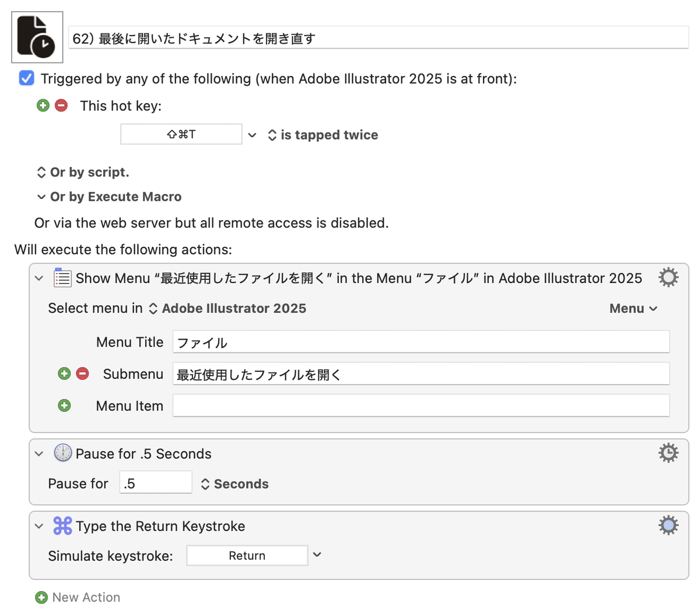The height and width of the screenshot is (615, 700).
Task: Open gear menu for Return Keystroke action
Action: pos(668,525)
